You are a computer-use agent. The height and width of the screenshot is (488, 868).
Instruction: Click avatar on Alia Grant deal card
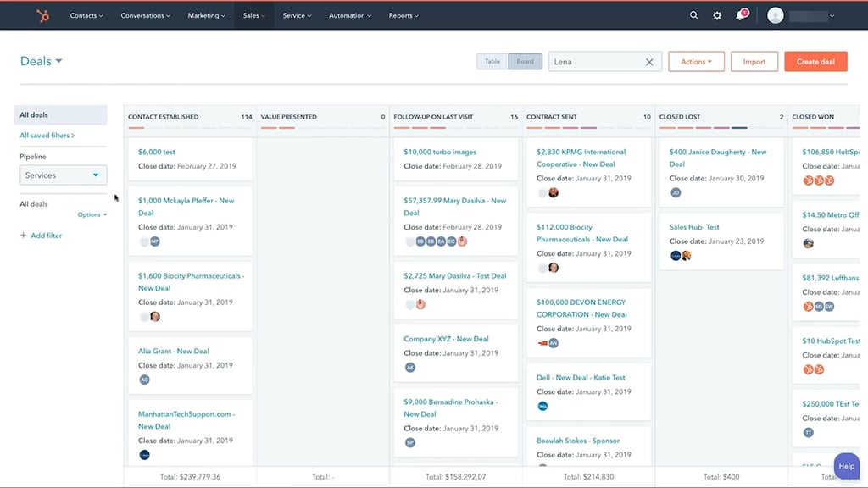tap(144, 380)
